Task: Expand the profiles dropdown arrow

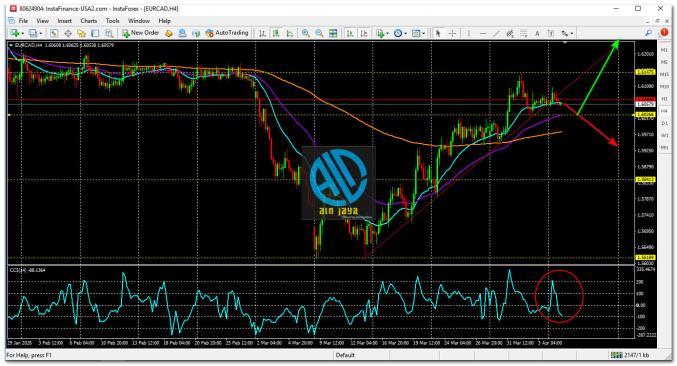Action: [x=41, y=34]
